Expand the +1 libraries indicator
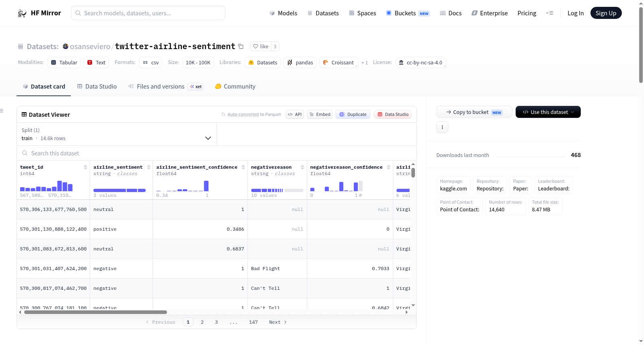Screen dimensions: 644x345 click(365, 62)
